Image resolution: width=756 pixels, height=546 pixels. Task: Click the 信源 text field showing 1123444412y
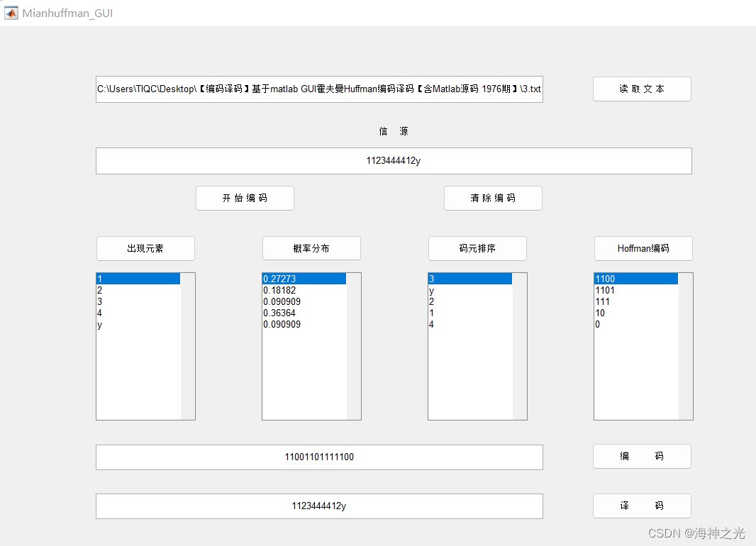[x=394, y=161]
